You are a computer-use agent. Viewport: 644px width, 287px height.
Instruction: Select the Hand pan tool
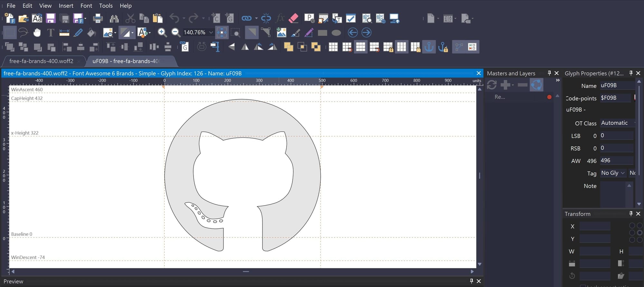click(37, 32)
